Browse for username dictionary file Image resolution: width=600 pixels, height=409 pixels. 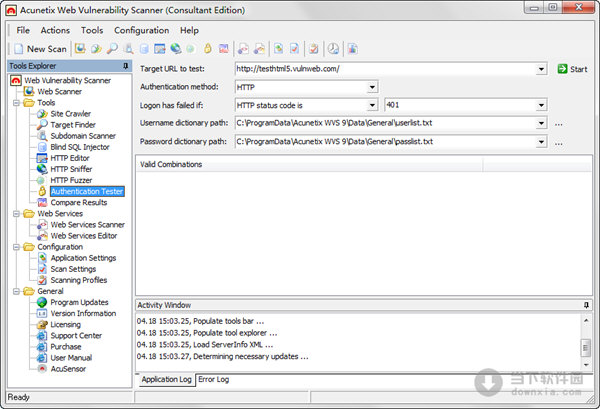tap(559, 124)
